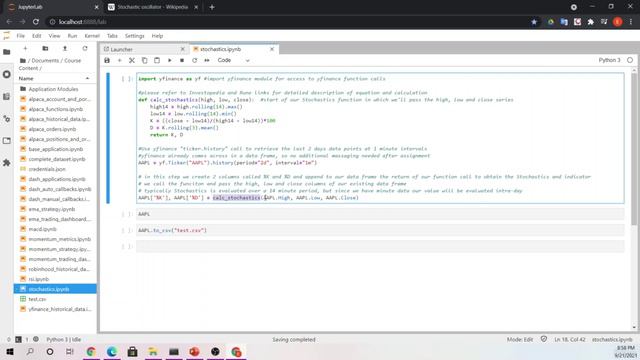Open Running Terminals and Kernels sidebar icon
The height and width of the screenshot is (360, 640).
click(7, 74)
